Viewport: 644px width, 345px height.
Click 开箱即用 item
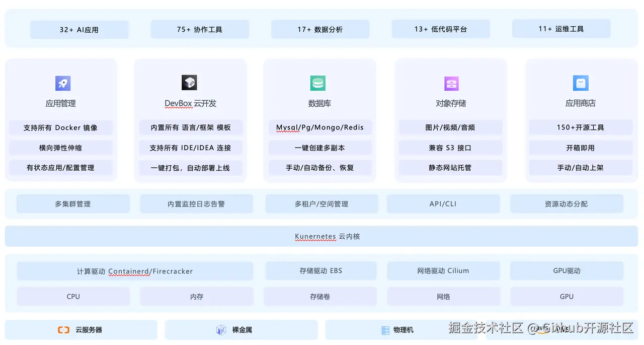581,148
